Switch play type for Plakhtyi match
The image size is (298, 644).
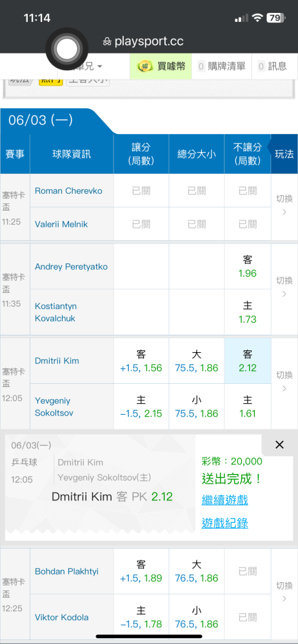click(x=284, y=592)
